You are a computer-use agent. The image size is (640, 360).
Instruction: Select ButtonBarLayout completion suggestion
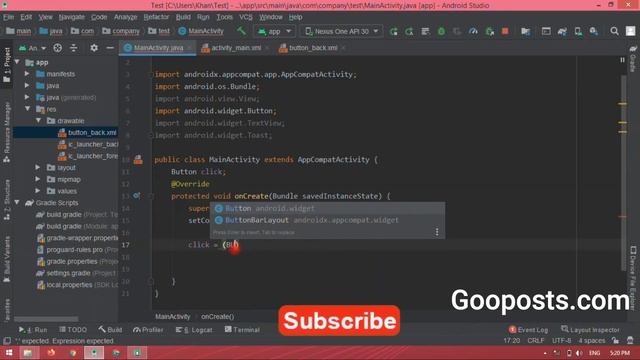tap(327, 220)
